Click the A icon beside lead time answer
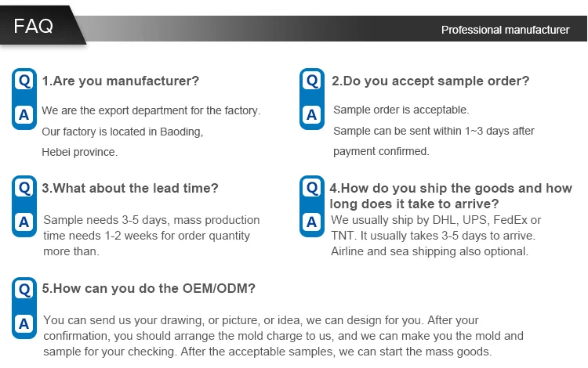This screenshot has width=588, height=368. click(24, 222)
